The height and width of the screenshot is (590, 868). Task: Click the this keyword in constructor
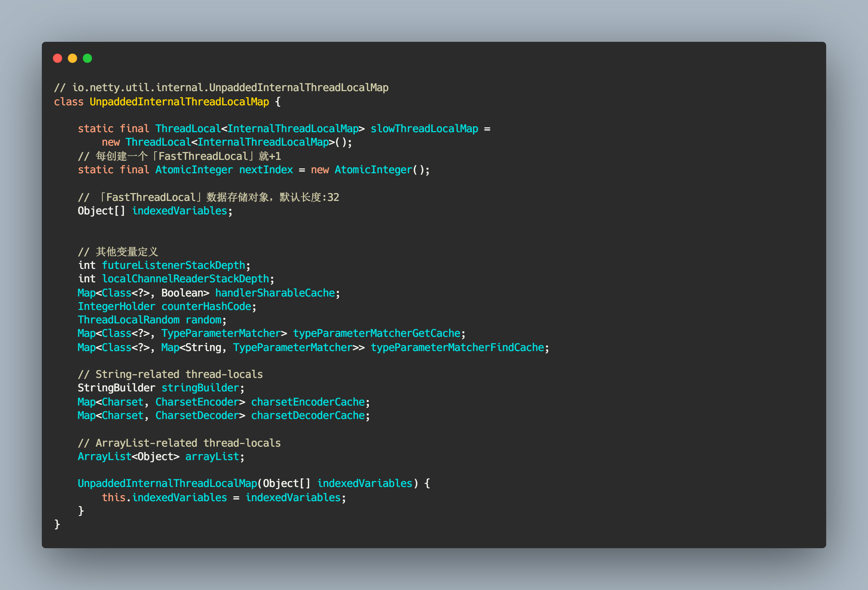(114, 498)
